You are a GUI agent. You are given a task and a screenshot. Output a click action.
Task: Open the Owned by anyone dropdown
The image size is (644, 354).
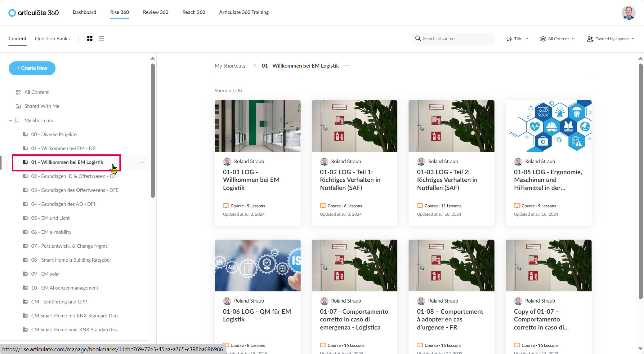point(611,39)
